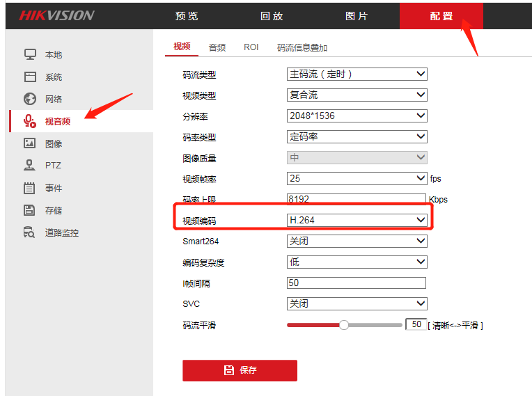
Task: Click the monitor icon beside 本地
Action: pos(29,54)
